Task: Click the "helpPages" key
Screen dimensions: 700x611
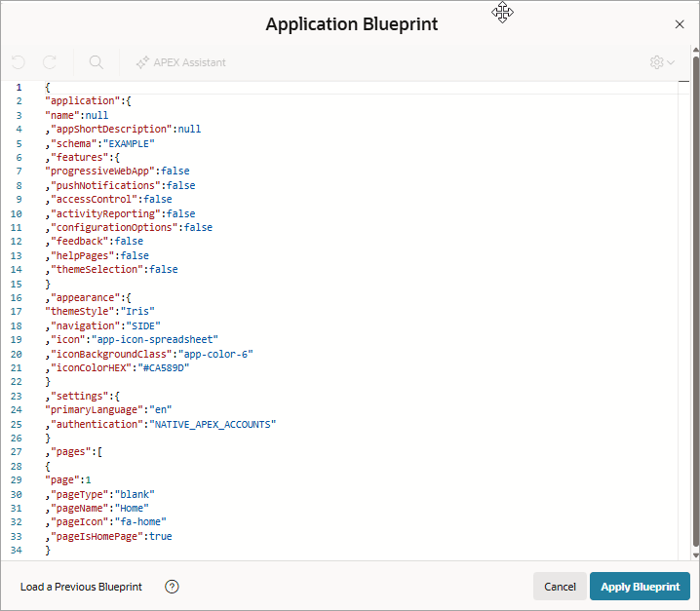Action: pyautogui.click(x=83, y=255)
